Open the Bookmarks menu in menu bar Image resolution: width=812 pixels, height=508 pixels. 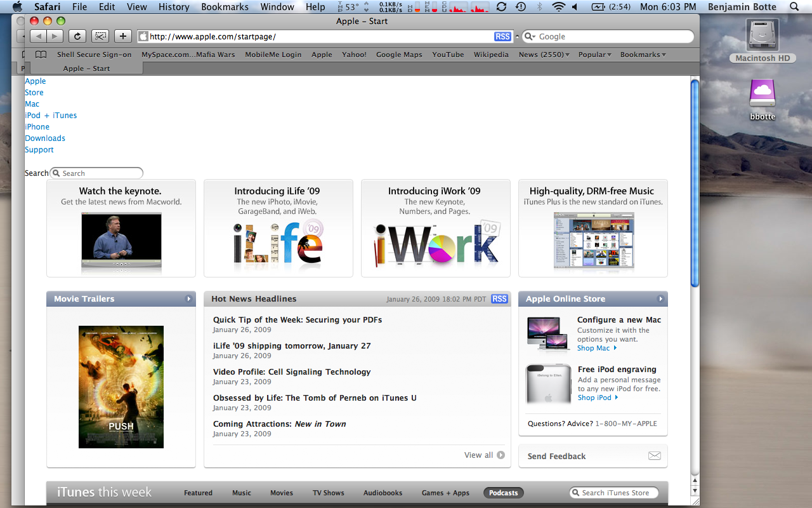(x=225, y=7)
